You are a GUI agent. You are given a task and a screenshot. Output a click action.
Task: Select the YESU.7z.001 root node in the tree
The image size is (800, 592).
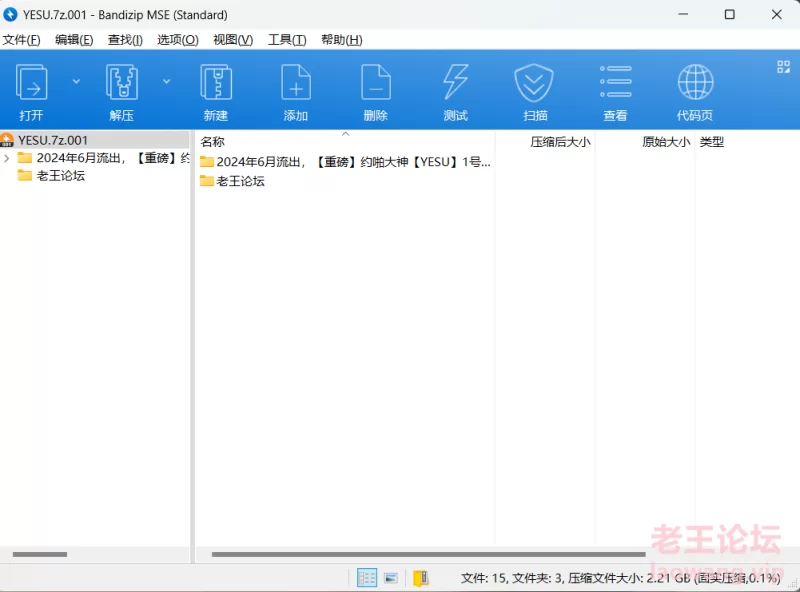pyautogui.click(x=53, y=140)
